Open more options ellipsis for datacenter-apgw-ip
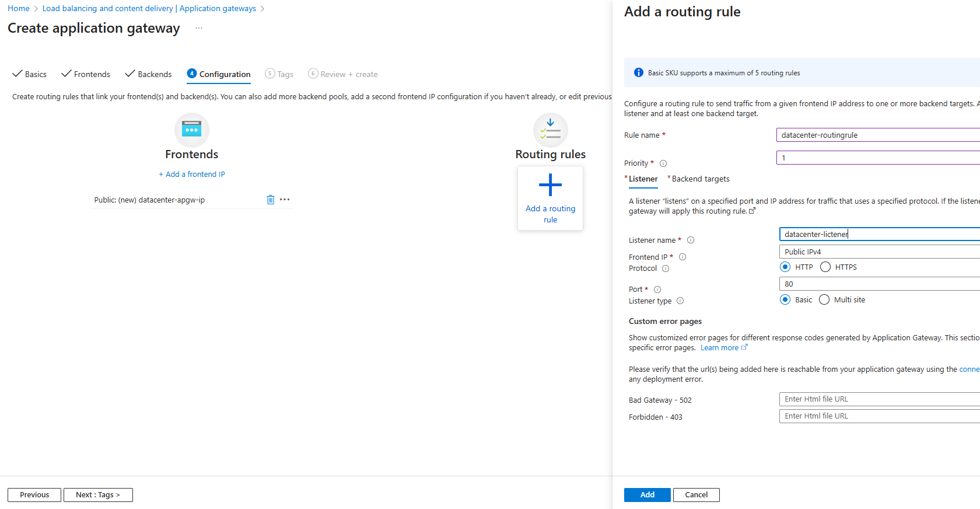The image size is (980, 509). click(285, 200)
